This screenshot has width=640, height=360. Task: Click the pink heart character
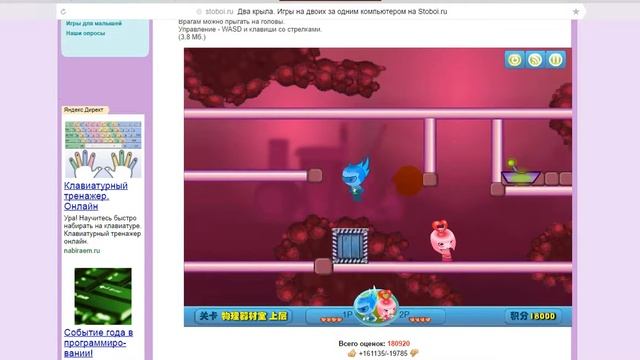click(442, 240)
